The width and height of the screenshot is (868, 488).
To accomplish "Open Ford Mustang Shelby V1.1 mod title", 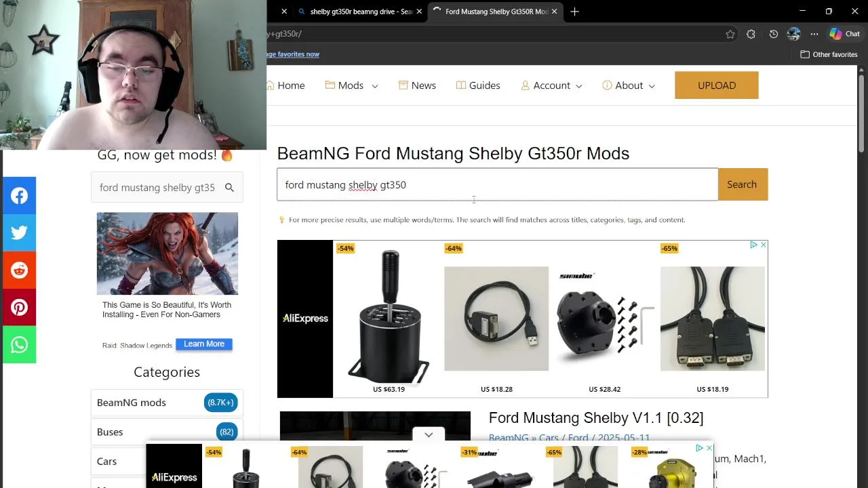I will click(596, 418).
